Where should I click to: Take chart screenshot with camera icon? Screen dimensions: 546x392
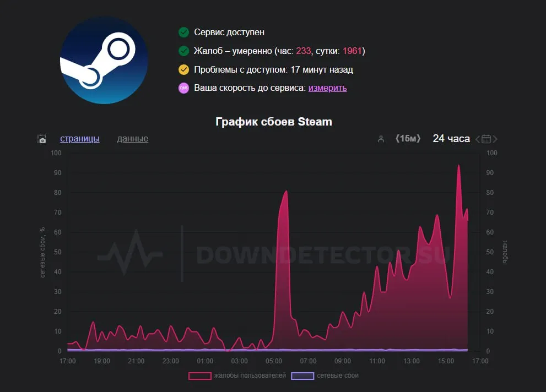(x=42, y=139)
